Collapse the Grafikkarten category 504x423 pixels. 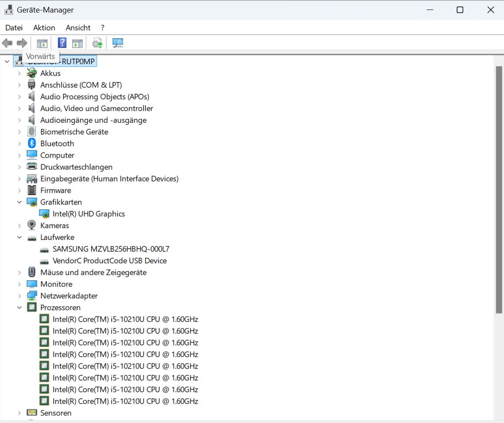point(19,202)
